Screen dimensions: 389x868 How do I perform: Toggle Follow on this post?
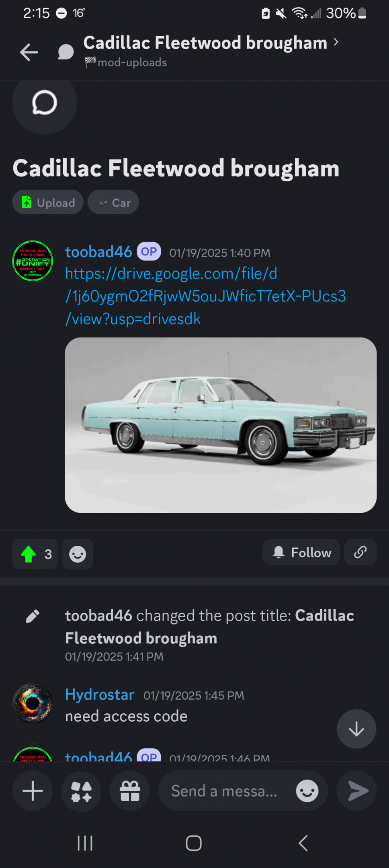[x=301, y=552]
